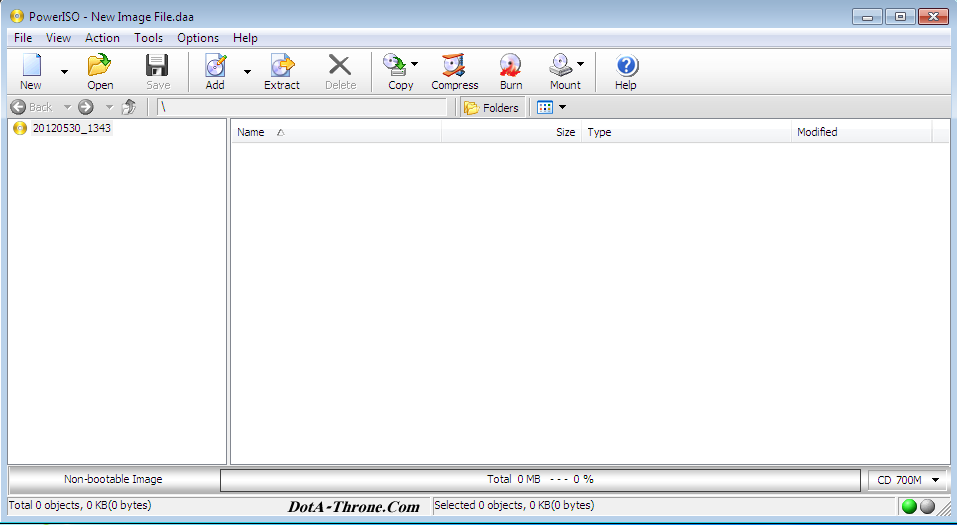Click the Total 0 objects status text
The height and width of the screenshot is (525, 957).
coord(80,505)
